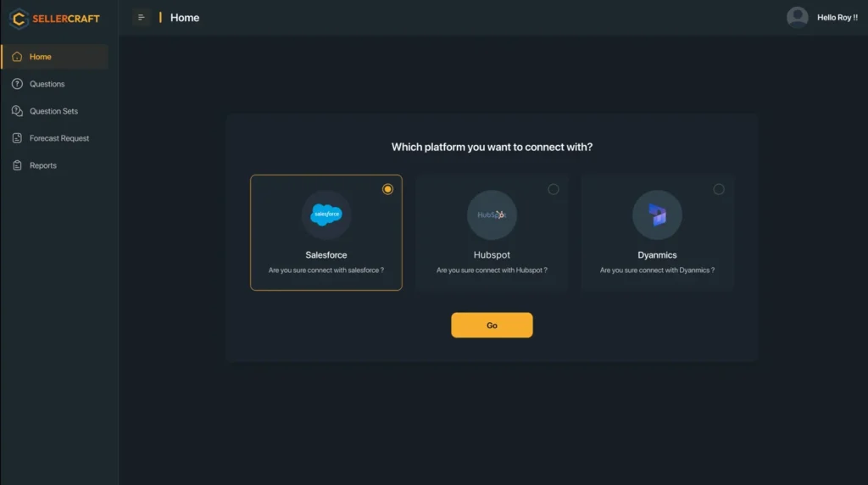This screenshot has height=485, width=868.
Task: Click the Question Sets icon
Action: 17,111
